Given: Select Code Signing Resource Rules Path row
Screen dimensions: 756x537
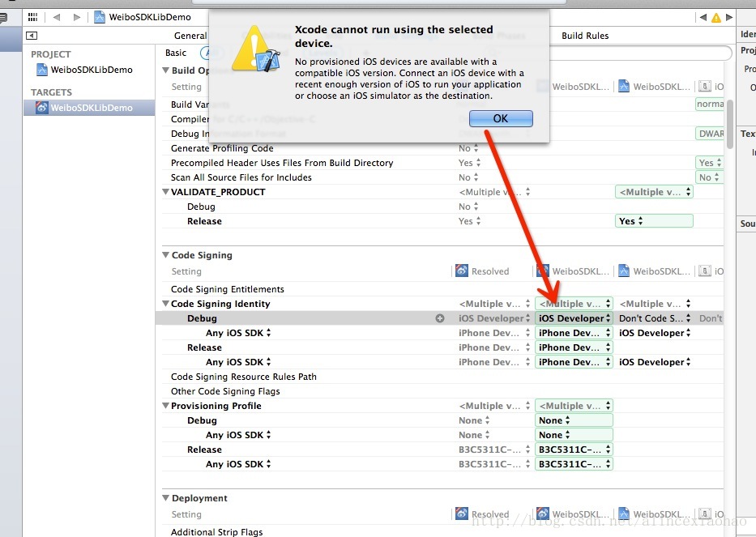Looking at the screenshot, I should pos(442,377).
